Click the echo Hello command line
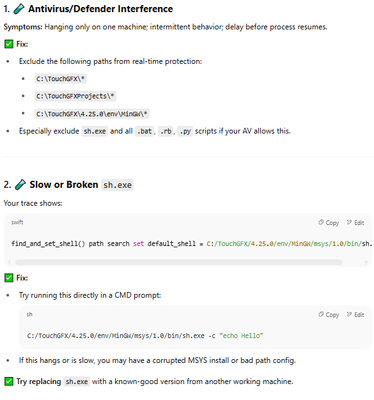 [x=145, y=336]
